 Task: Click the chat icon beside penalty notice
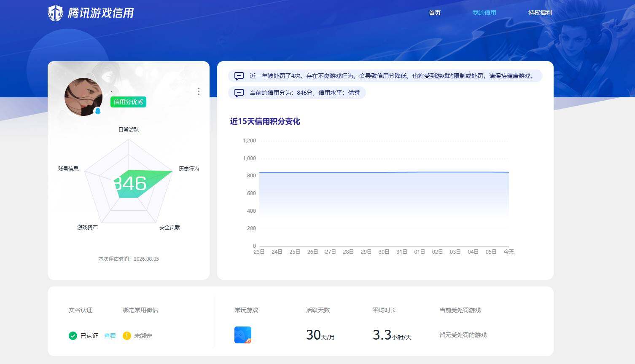tap(239, 76)
